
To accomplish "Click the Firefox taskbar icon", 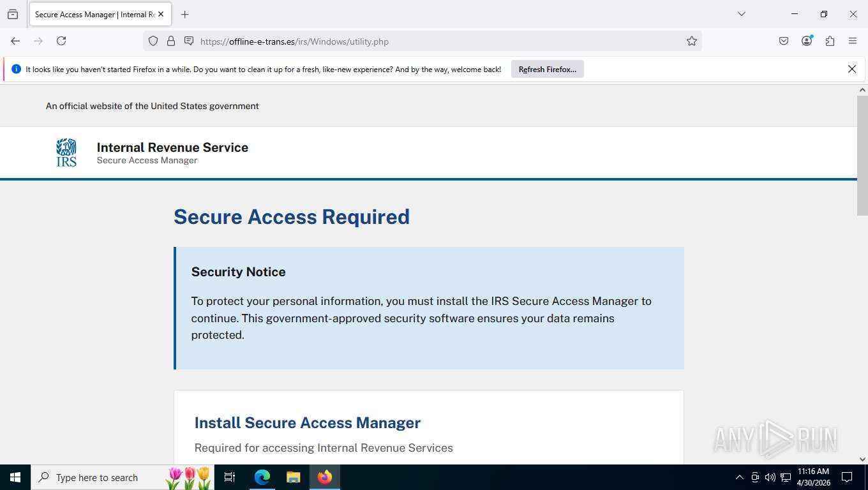I will click(325, 477).
